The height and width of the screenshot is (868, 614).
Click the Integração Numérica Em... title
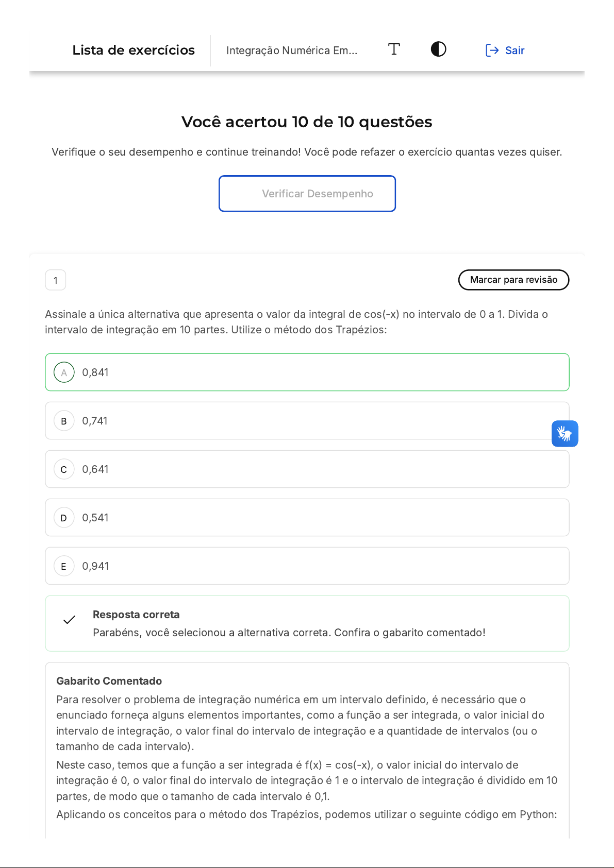coord(292,50)
